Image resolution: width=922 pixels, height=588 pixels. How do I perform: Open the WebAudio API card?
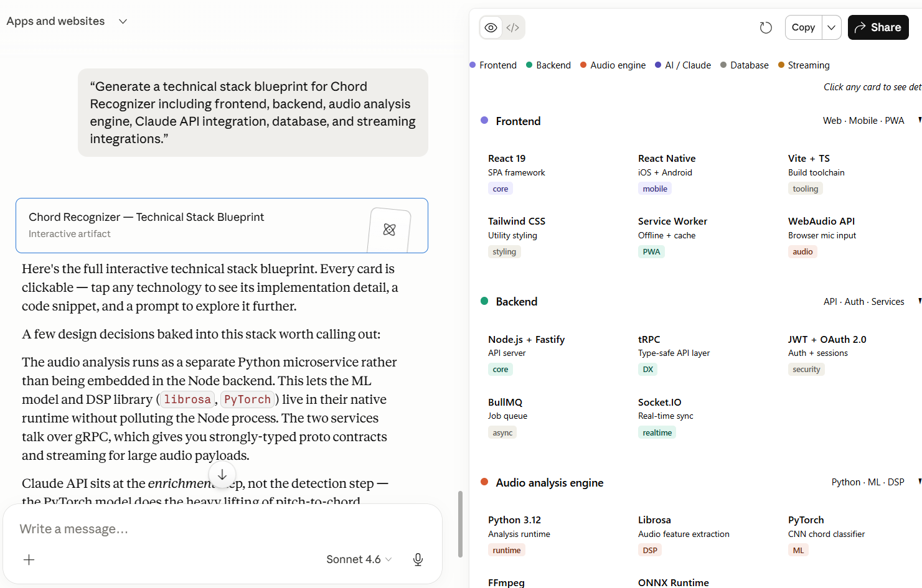coord(852,236)
